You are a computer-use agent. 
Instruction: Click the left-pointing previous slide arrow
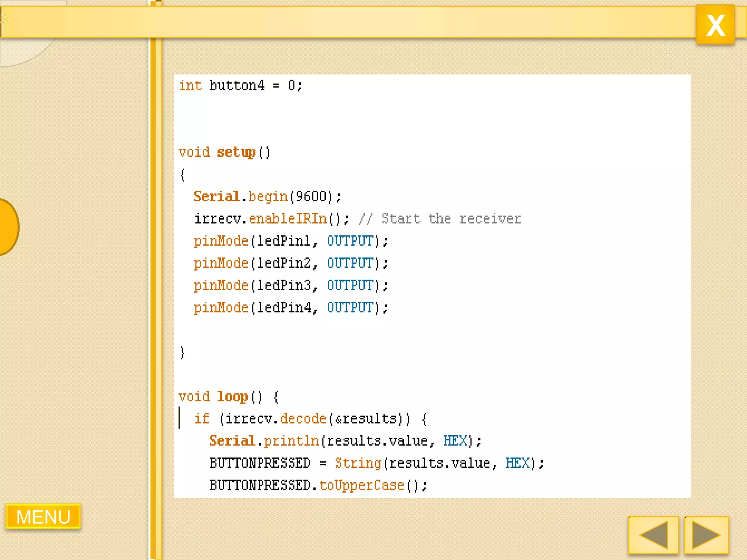[653, 534]
